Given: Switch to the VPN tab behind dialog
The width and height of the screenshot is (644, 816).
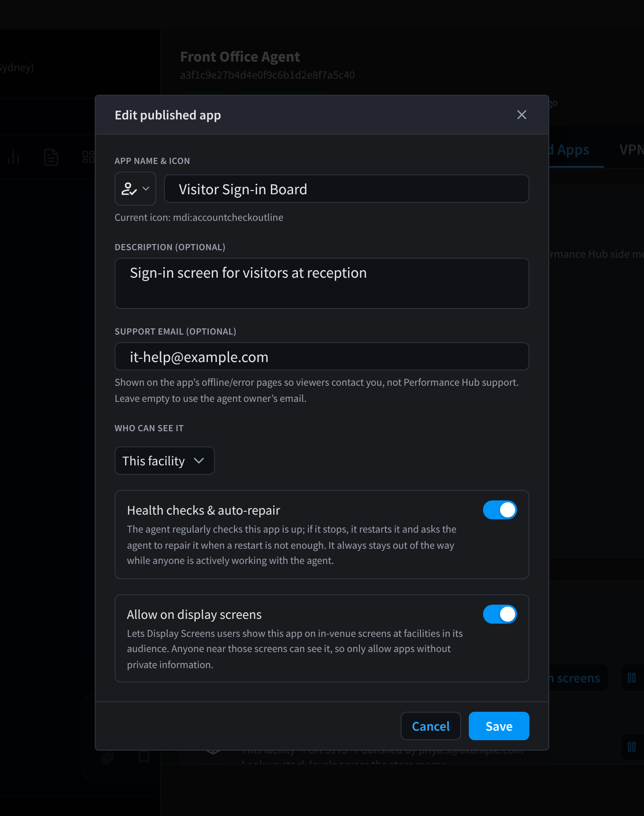Looking at the screenshot, I should pos(631,150).
